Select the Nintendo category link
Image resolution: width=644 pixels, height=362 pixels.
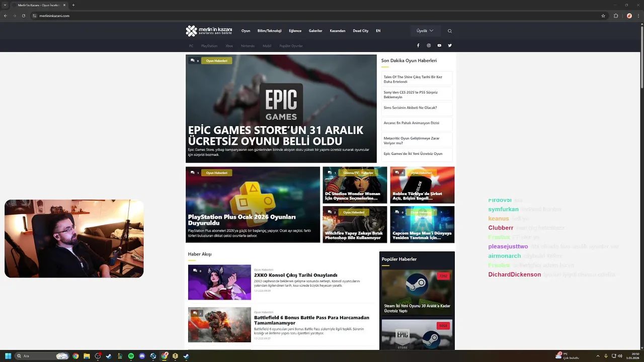248,46
